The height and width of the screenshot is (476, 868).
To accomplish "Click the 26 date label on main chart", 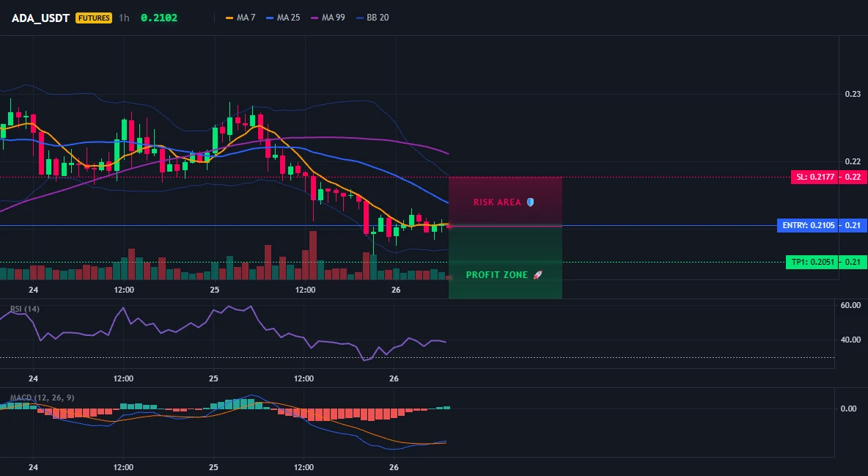I will tap(395, 290).
